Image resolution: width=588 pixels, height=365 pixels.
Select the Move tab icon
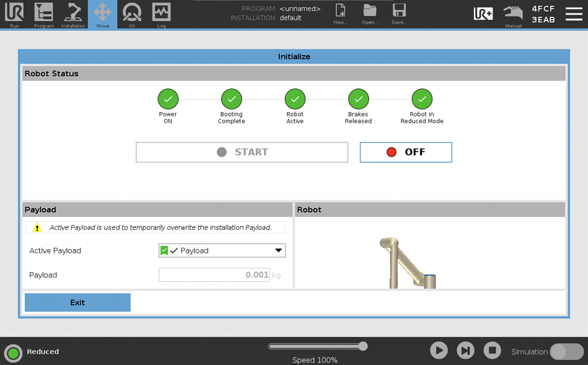point(102,14)
